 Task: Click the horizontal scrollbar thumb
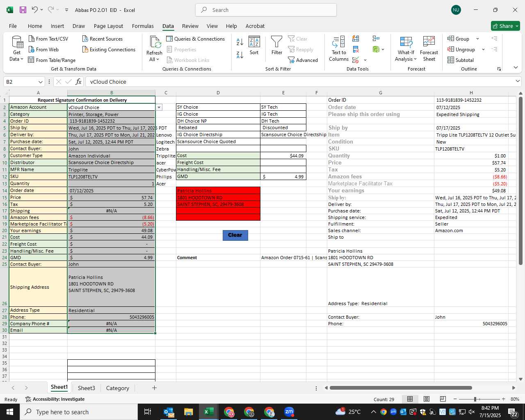[x=401, y=388]
